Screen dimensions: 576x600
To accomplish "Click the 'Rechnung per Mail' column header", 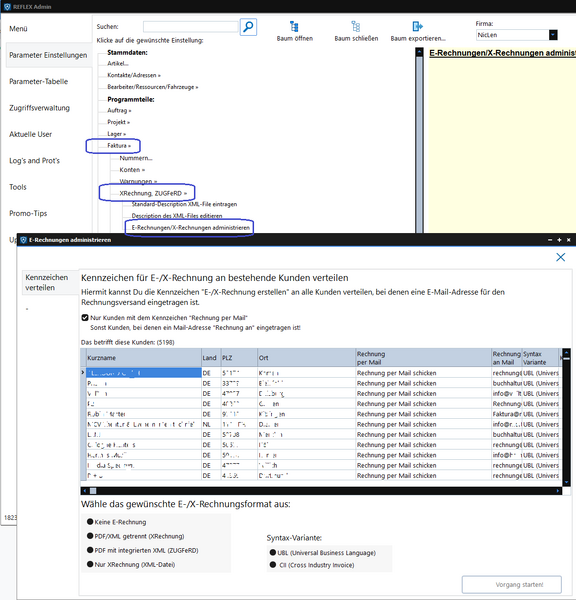I will (423, 358).
